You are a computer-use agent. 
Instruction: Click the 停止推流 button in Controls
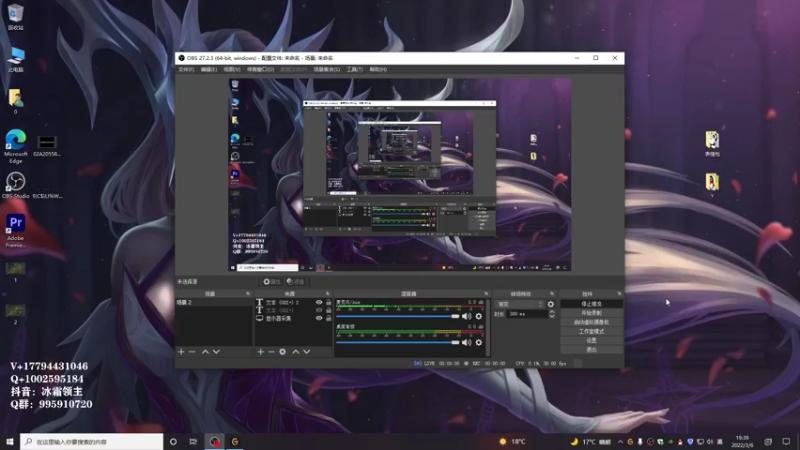[x=591, y=304]
